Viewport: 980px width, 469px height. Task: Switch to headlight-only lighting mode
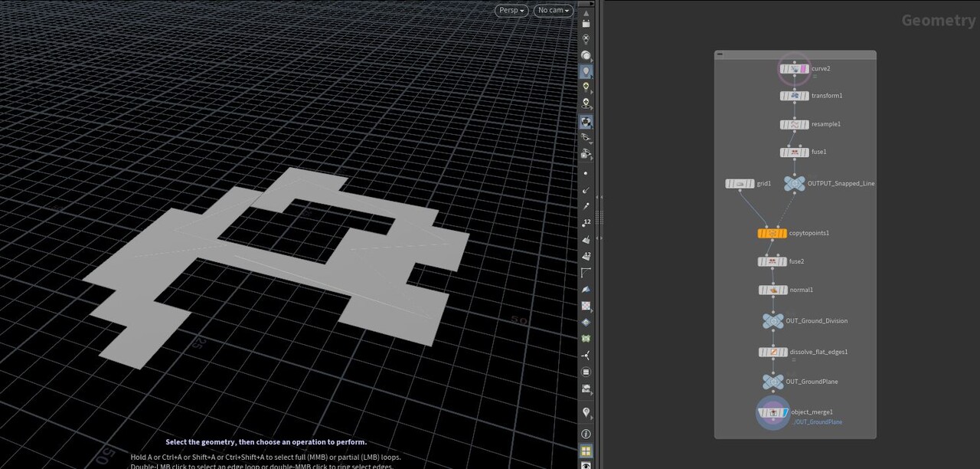coord(586,55)
